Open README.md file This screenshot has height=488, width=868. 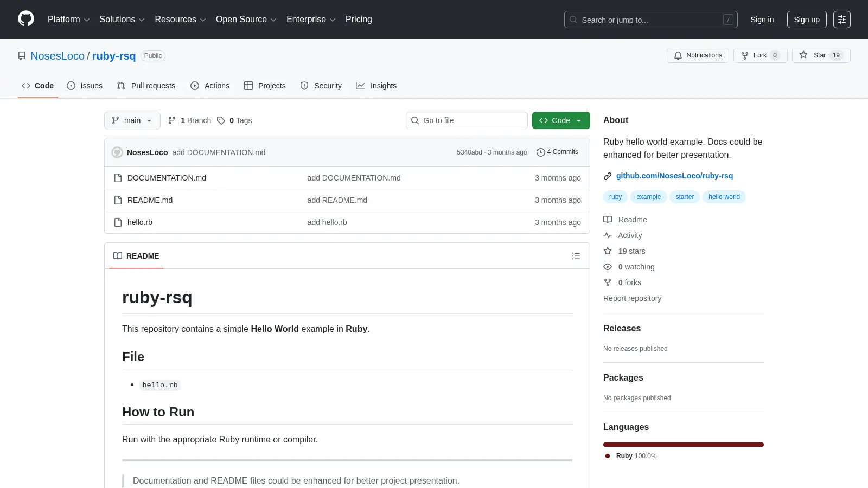tap(150, 200)
